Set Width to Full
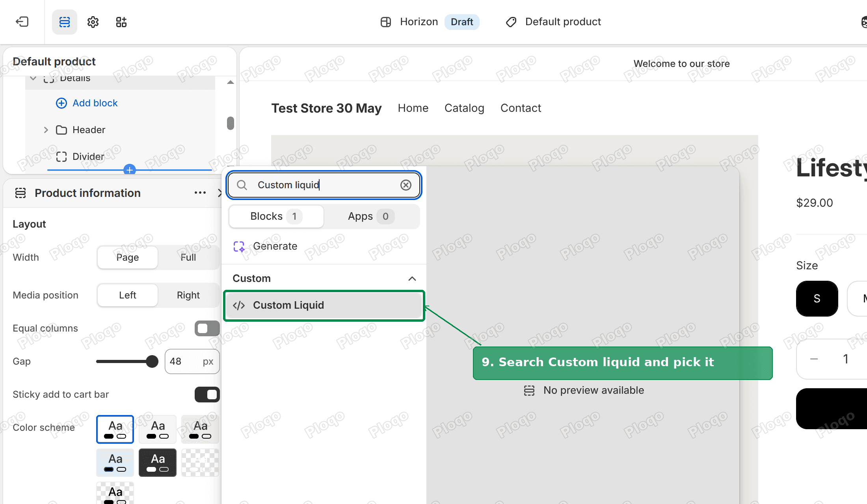The image size is (867, 504). point(188,258)
